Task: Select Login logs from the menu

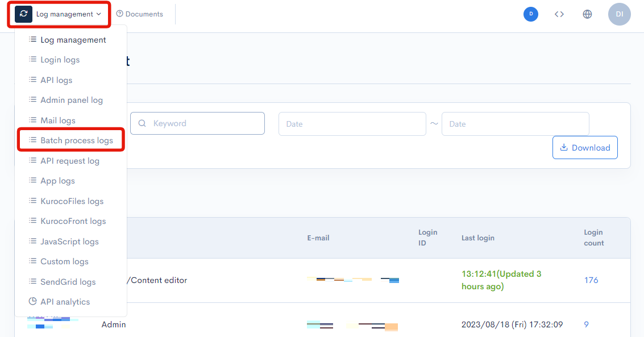Action: [60, 60]
